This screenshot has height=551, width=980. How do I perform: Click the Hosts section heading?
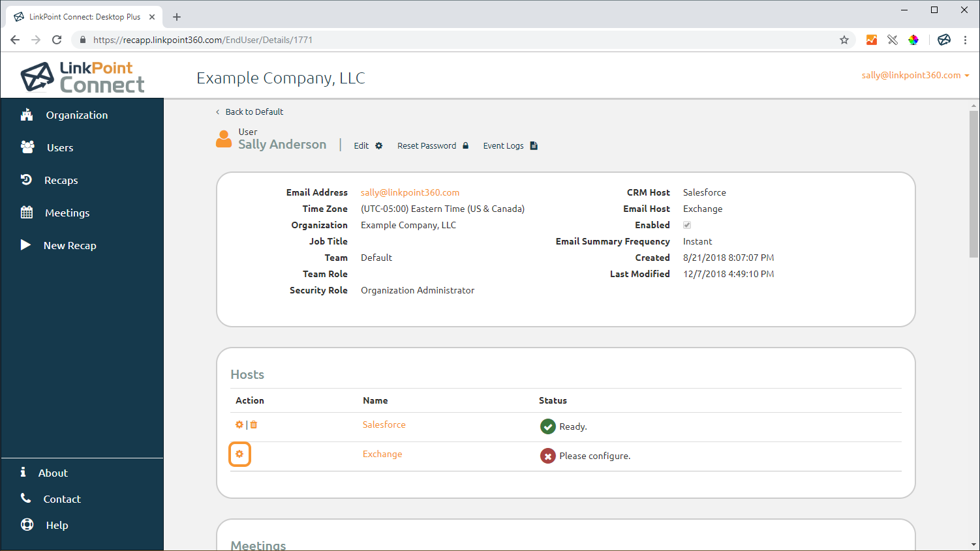(247, 374)
